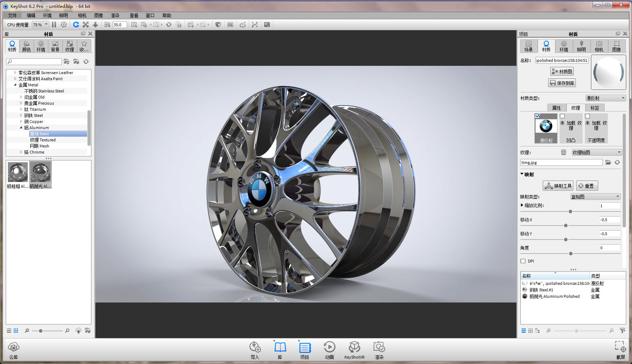Switch to the 标签 material tab

pyautogui.click(x=595, y=108)
